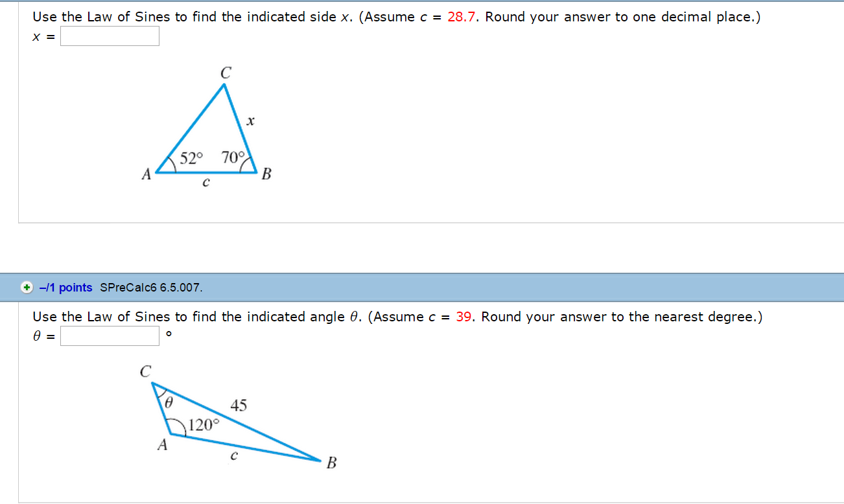
Task: Click vertex A in the first triangle
Action: tap(145, 174)
